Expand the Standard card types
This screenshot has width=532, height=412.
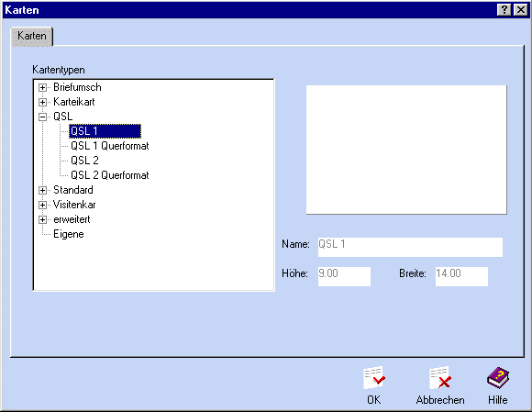click(x=42, y=190)
